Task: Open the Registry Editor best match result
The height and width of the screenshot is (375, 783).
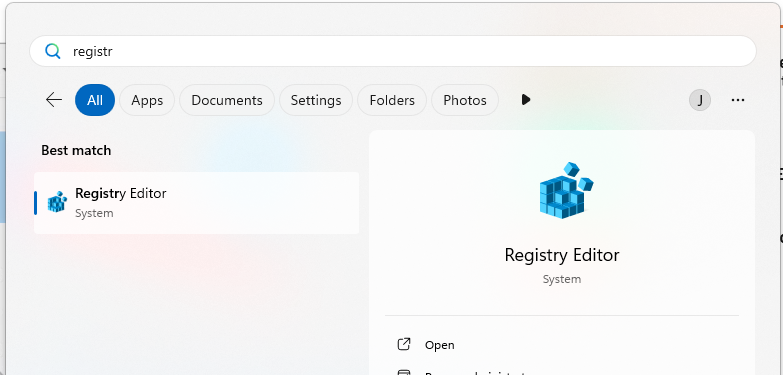Action: (x=196, y=203)
